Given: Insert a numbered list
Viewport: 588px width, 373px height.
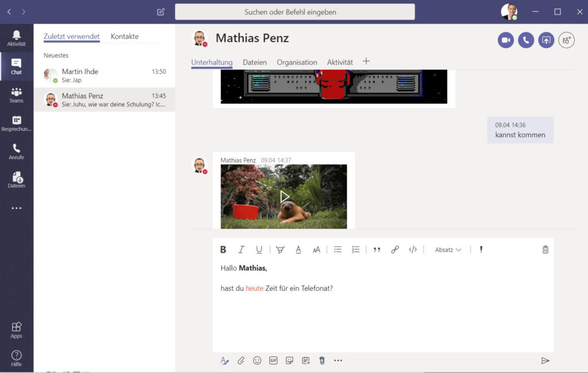Looking at the screenshot, I should 356,249.
